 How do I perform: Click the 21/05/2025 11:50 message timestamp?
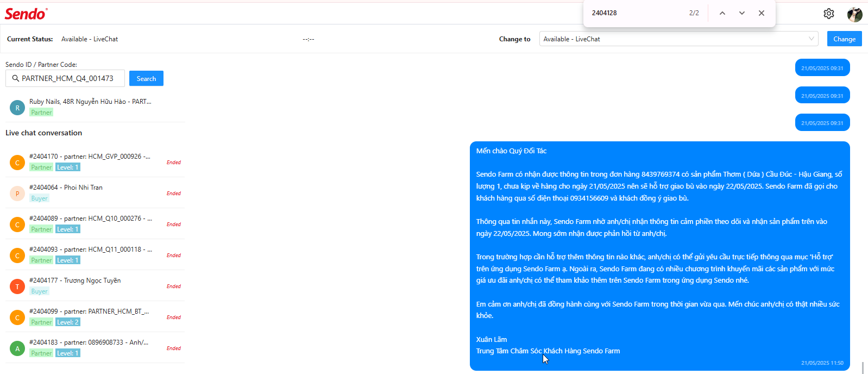pos(822,363)
